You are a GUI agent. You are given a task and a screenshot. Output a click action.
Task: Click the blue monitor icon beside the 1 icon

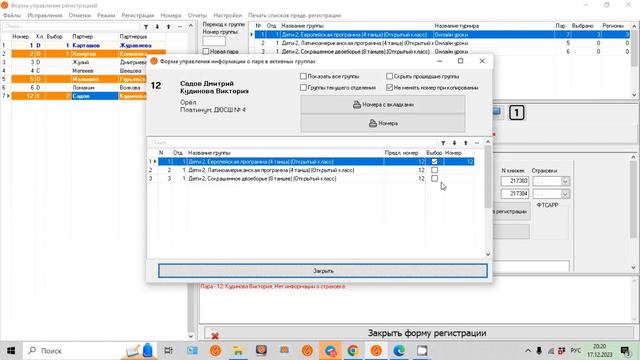[x=497, y=111]
